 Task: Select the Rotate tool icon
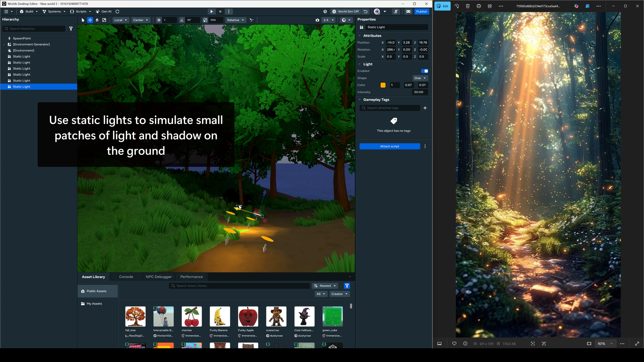[x=97, y=20]
